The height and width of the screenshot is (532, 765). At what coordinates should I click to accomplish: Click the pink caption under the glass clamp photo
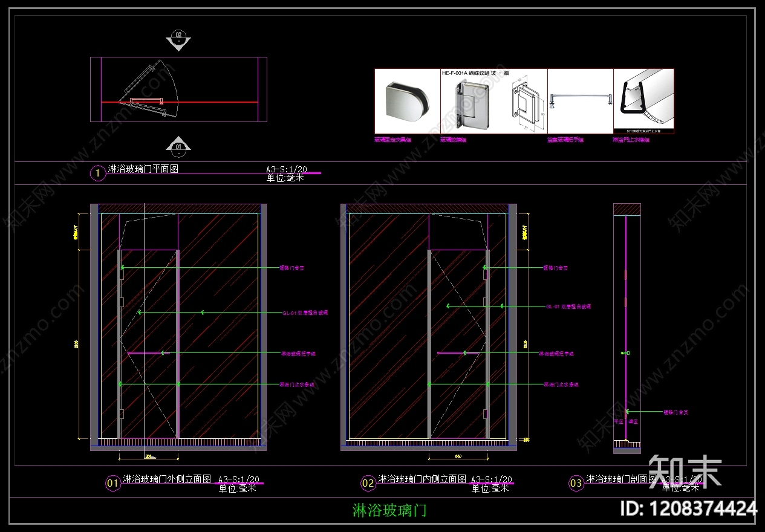coord(393,140)
